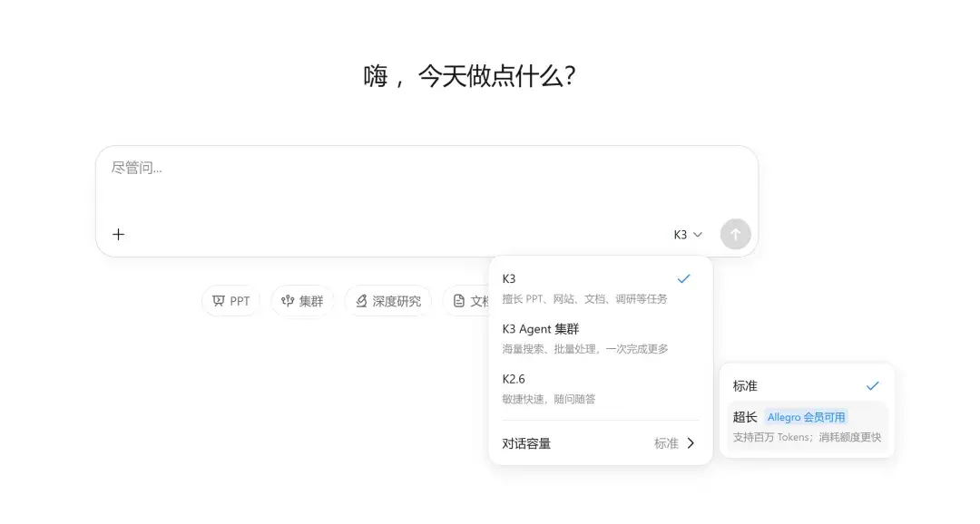Viewport: 980px width, 524px height.
Task: Focus the 尽管问... message input field
Action: point(426,184)
